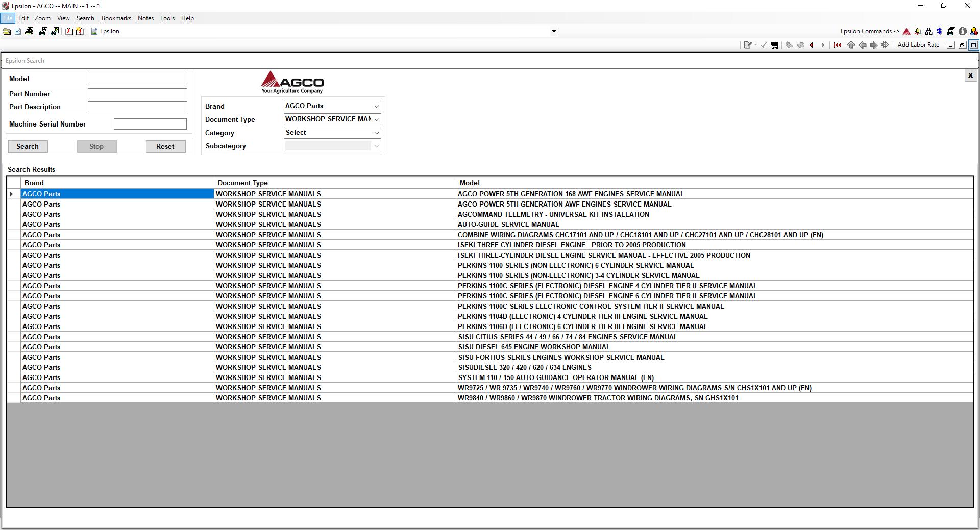Open the disabled Subcategory dropdown

coord(332,146)
